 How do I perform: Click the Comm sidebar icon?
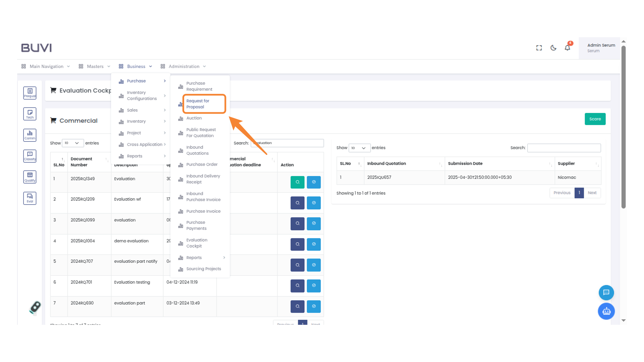(30, 135)
